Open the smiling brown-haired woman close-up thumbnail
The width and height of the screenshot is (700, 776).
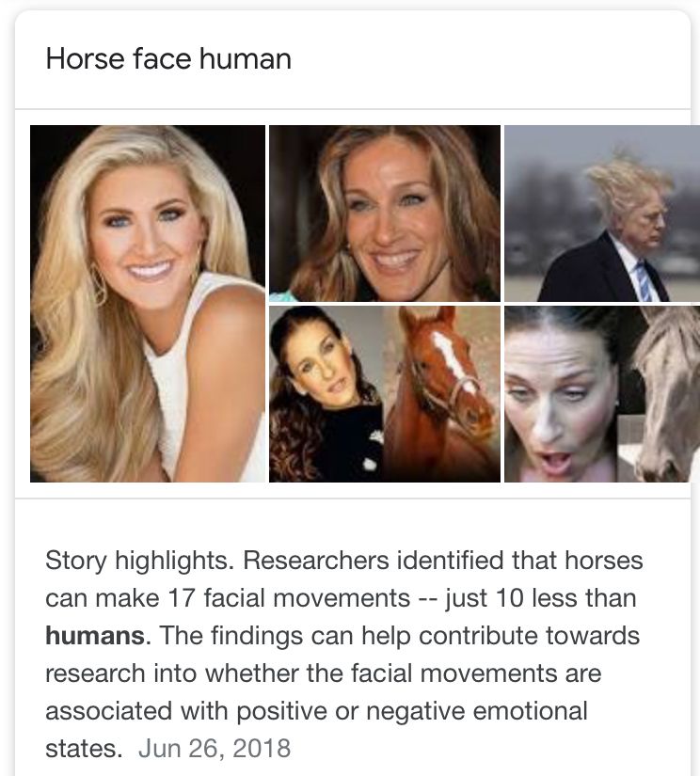point(385,213)
